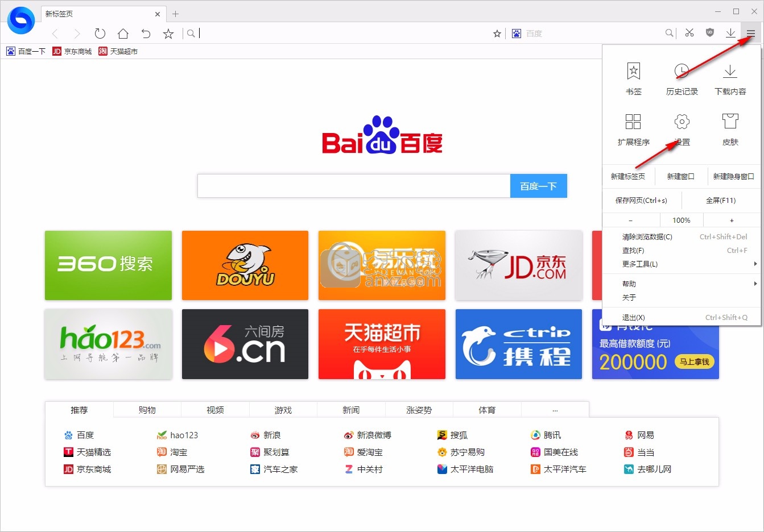The height and width of the screenshot is (532, 764).
Task: Switch to the 涨姿势 tab
Action: click(419, 410)
